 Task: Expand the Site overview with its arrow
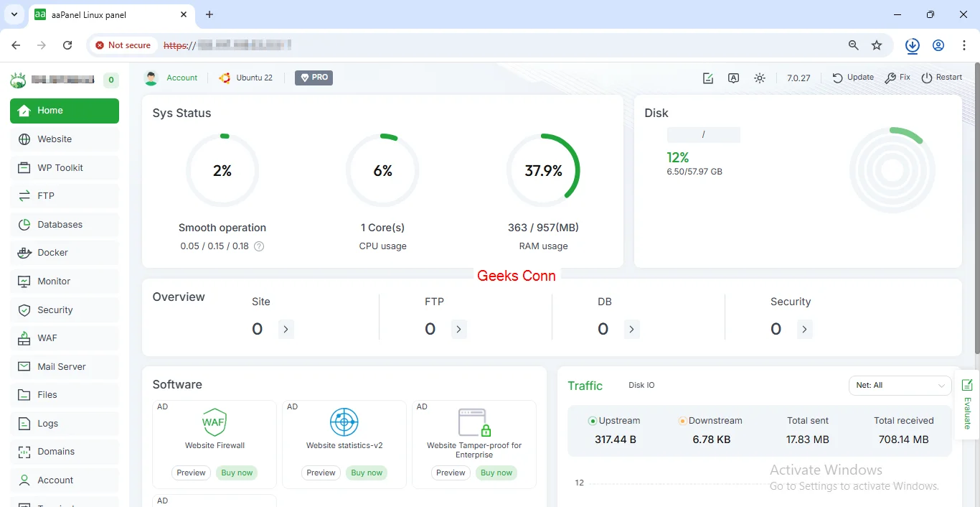point(286,329)
